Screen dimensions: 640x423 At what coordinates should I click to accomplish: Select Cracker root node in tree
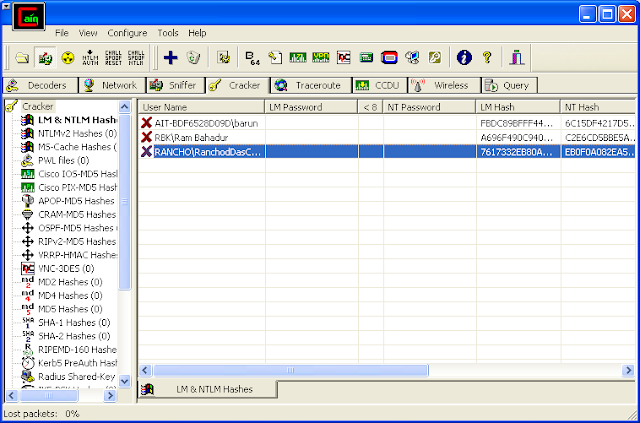[38, 107]
